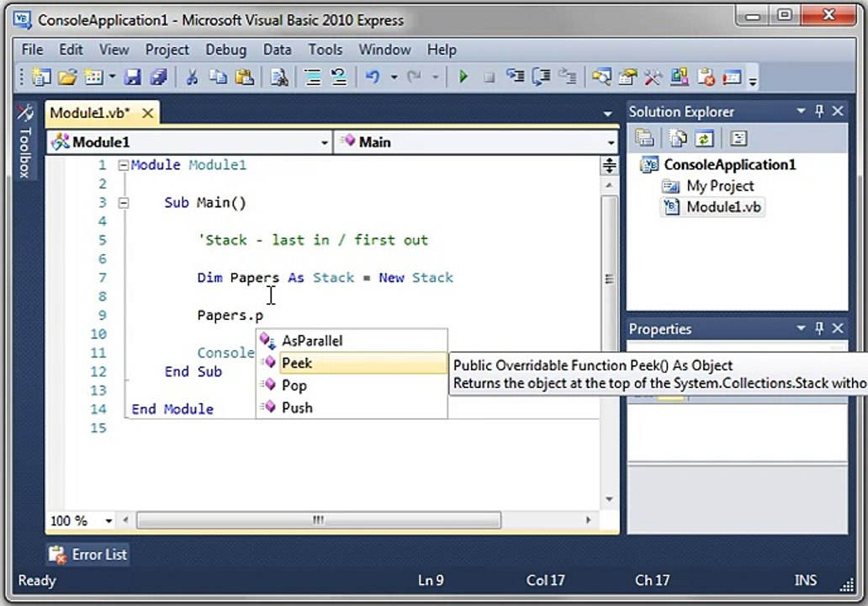This screenshot has width=868, height=606.
Task: Uncomment selected lines icon
Action: click(339, 77)
